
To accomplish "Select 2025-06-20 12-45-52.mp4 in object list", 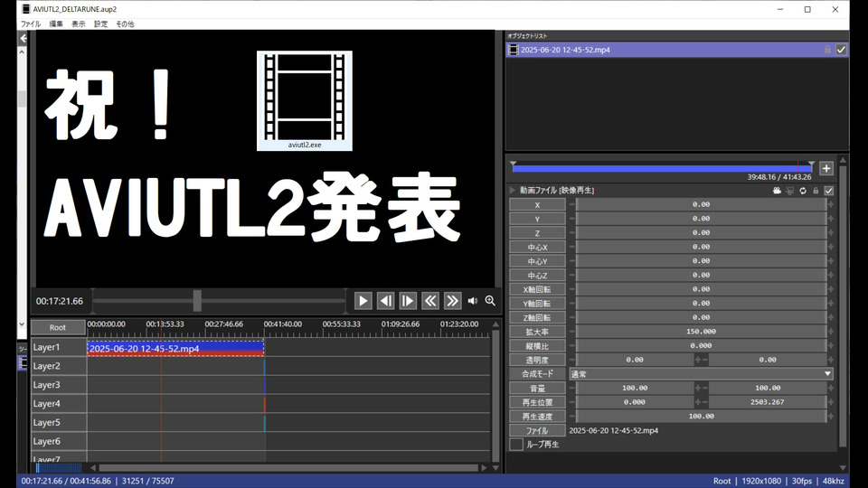I will click(x=676, y=50).
